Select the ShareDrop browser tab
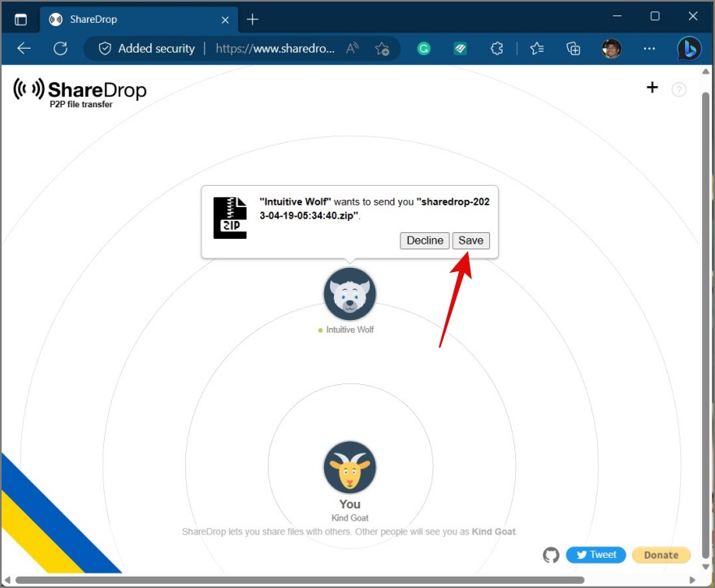Image resolution: width=715 pixels, height=588 pixels. click(x=139, y=19)
